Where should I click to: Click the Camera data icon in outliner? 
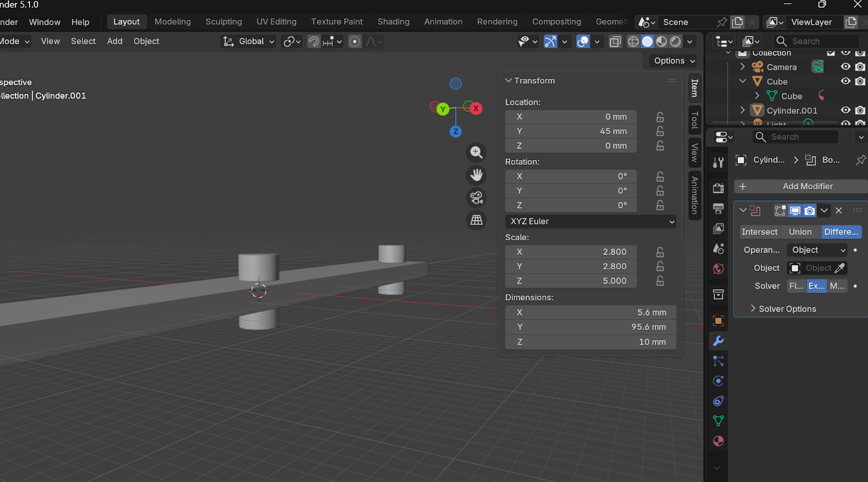818,67
